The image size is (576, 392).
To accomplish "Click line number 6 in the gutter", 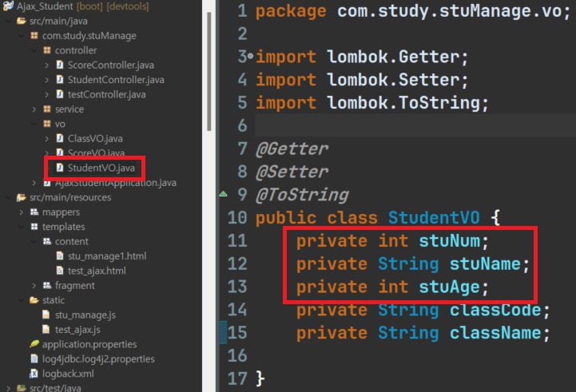I will point(242,125).
